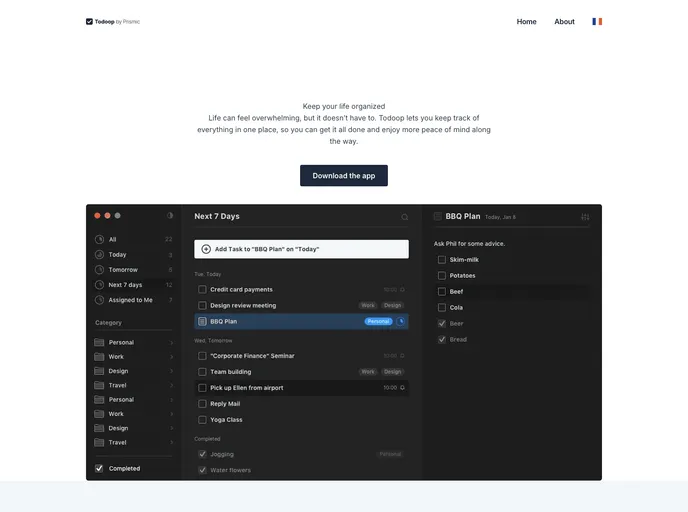
Task: Check the Team building task
Action: (202, 372)
